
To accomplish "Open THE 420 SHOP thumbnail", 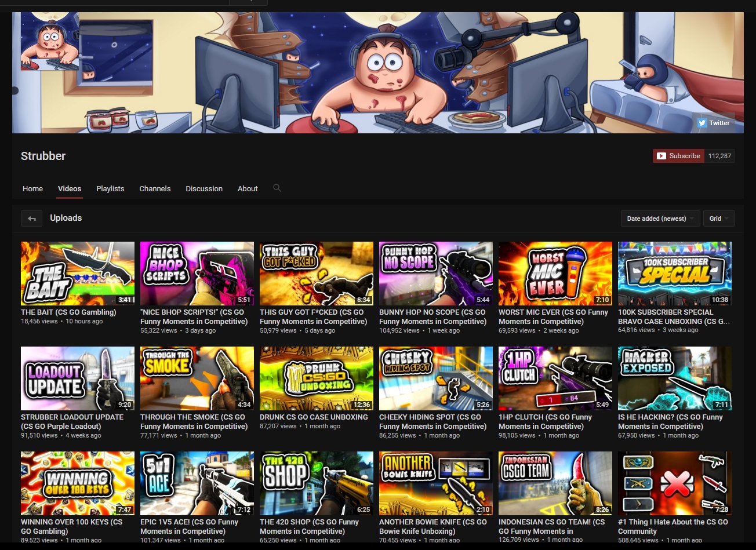I will [317, 483].
